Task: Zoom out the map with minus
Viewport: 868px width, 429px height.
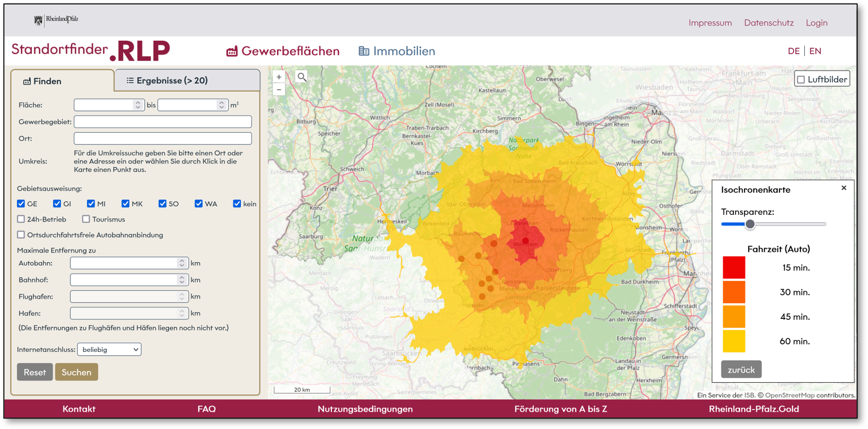Action: [x=279, y=90]
